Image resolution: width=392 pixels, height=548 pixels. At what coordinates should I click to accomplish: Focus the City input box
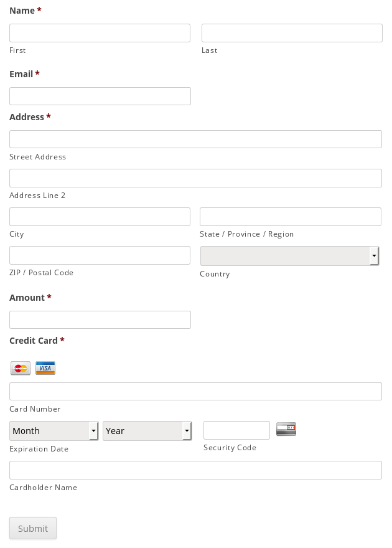pyautogui.click(x=100, y=217)
